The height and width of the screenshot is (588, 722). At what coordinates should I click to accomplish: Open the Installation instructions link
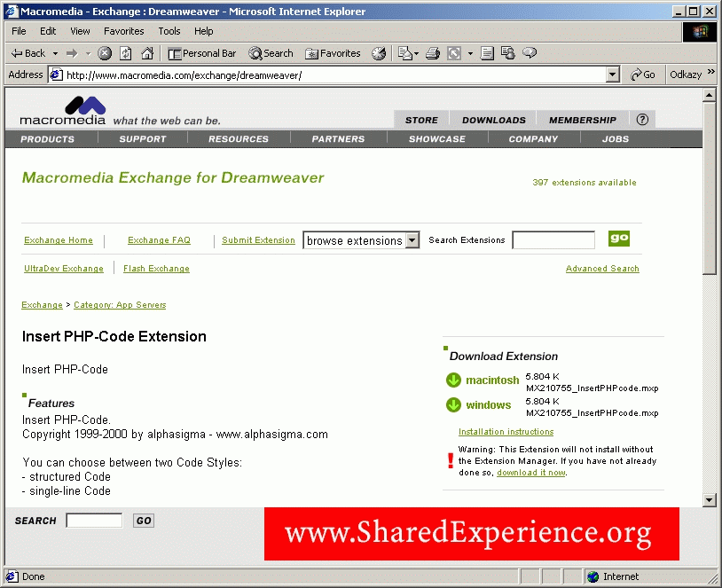[x=506, y=432]
